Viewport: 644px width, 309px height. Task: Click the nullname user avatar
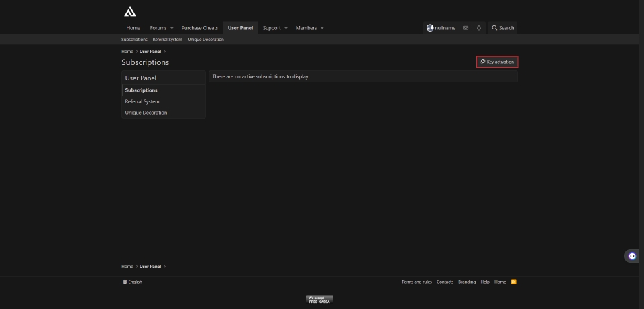[x=430, y=28]
